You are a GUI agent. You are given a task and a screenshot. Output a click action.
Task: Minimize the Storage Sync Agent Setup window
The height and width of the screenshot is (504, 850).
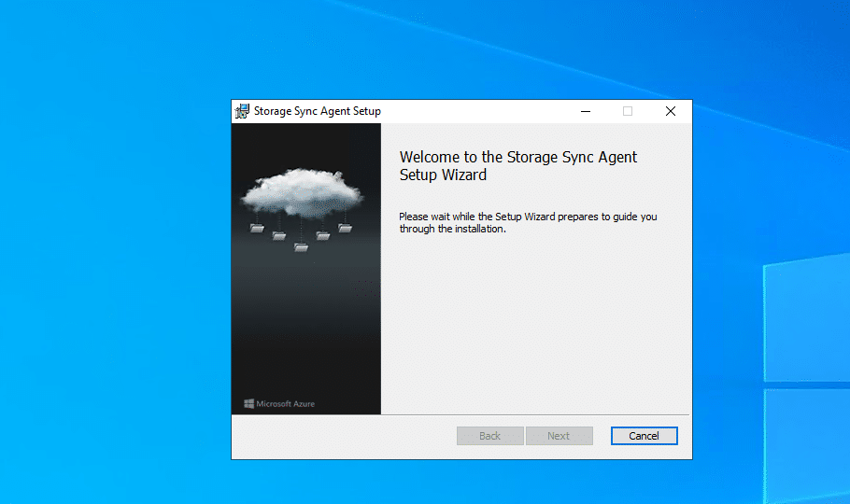(586, 111)
